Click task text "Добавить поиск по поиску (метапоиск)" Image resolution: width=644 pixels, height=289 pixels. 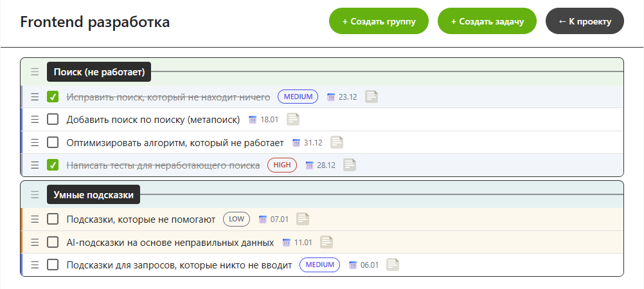click(153, 120)
